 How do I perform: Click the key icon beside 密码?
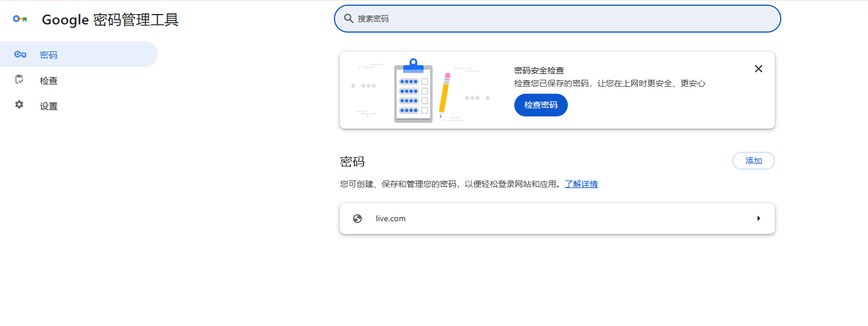(x=20, y=55)
